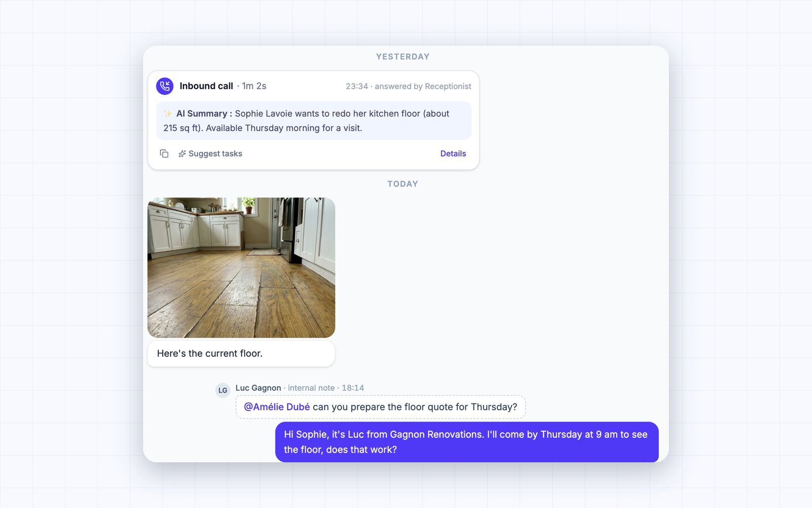Select the outgoing message to Sophie

click(467, 442)
